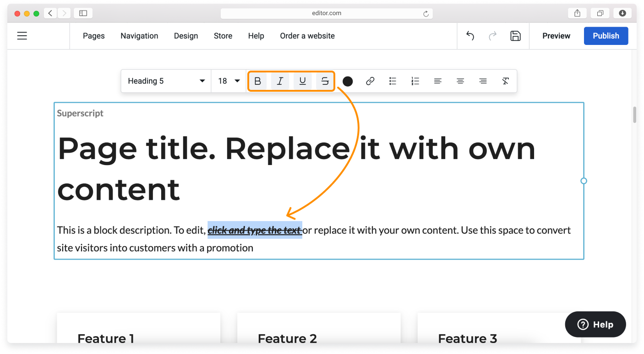
Task: Align text right
Action: tap(483, 81)
